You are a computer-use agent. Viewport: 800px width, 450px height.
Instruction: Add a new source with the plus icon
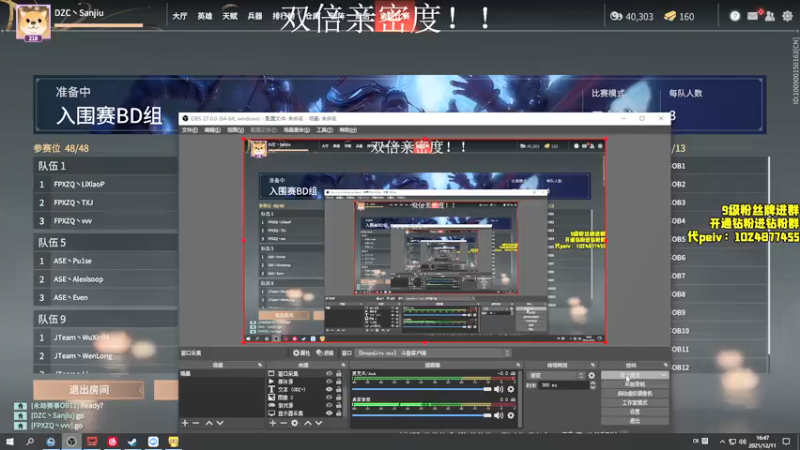272,423
